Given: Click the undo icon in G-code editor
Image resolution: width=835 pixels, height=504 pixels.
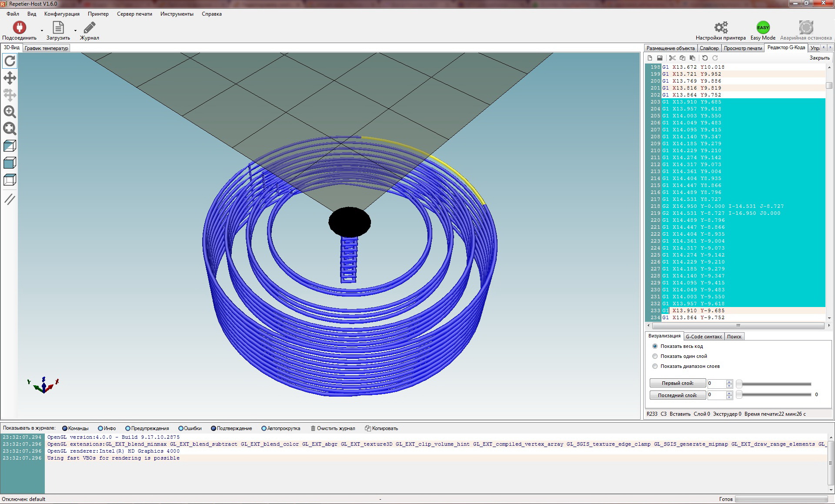Looking at the screenshot, I should coord(705,58).
